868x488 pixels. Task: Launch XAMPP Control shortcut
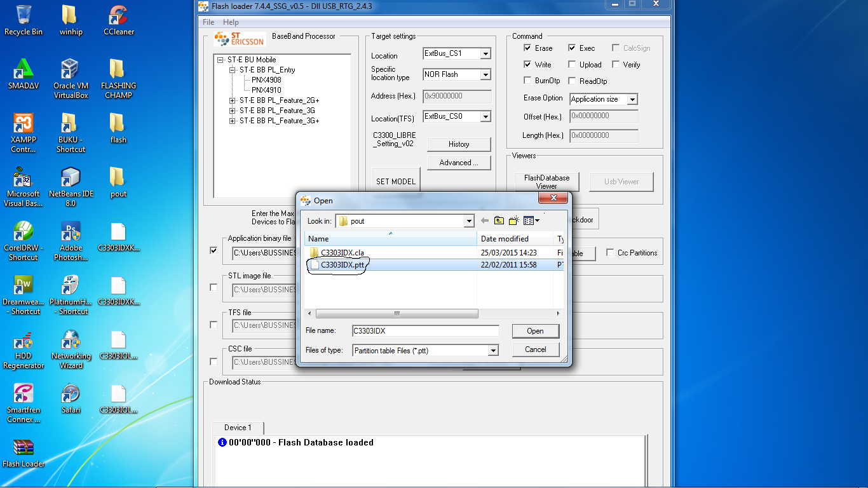click(24, 133)
